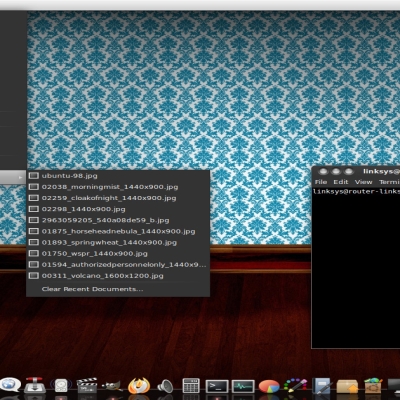The image size is (400, 400).
Task: Open the system monitor dock icon
Action: (243, 386)
